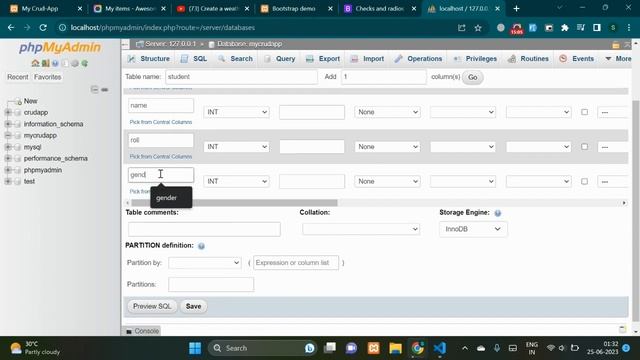Collapse all tree items in navigation panel

95,89
